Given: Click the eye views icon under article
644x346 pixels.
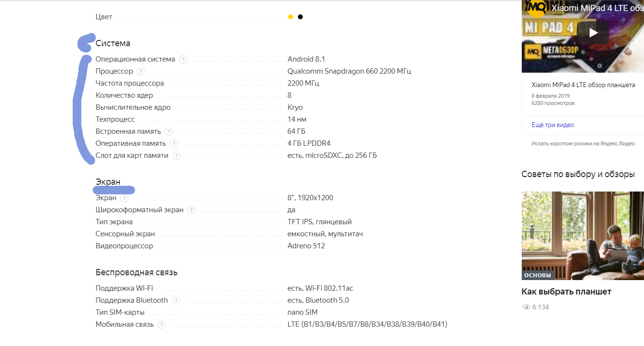Looking at the screenshot, I should [526, 307].
